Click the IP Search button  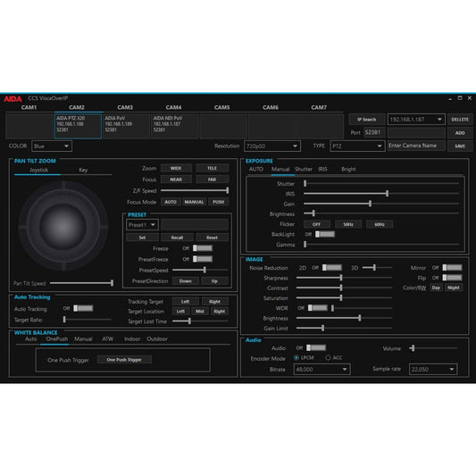click(x=366, y=120)
